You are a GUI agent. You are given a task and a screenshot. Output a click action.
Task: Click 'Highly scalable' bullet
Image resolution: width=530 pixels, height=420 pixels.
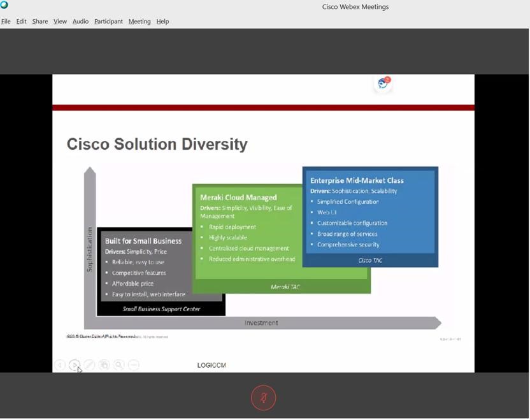point(228,237)
